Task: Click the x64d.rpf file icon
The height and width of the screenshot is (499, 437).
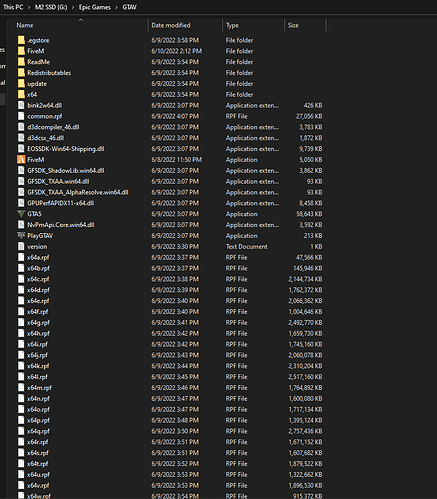Action: (x=21, y=290)
